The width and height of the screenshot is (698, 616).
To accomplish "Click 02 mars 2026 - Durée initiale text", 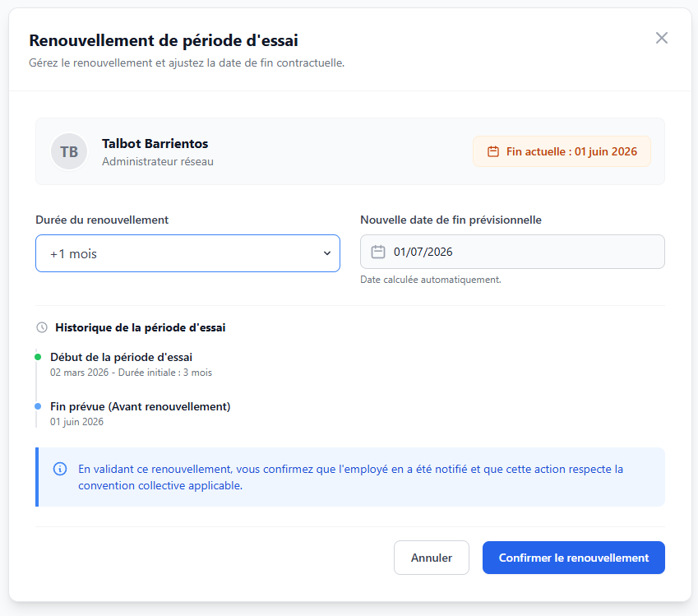I will (x=131, y=373).
